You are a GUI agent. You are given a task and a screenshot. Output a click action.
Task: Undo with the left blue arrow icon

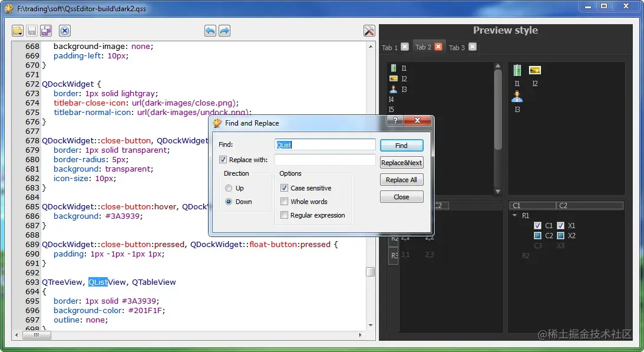tap(210, 31)
